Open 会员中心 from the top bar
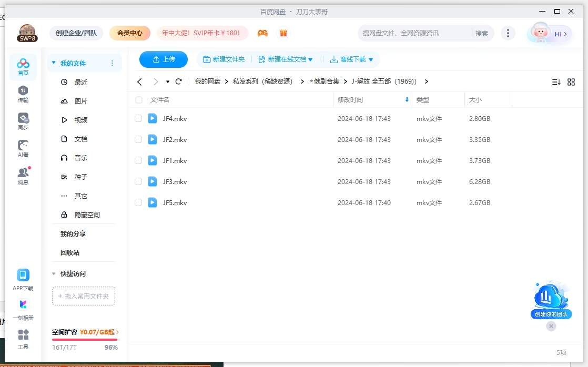 [129, 33]
